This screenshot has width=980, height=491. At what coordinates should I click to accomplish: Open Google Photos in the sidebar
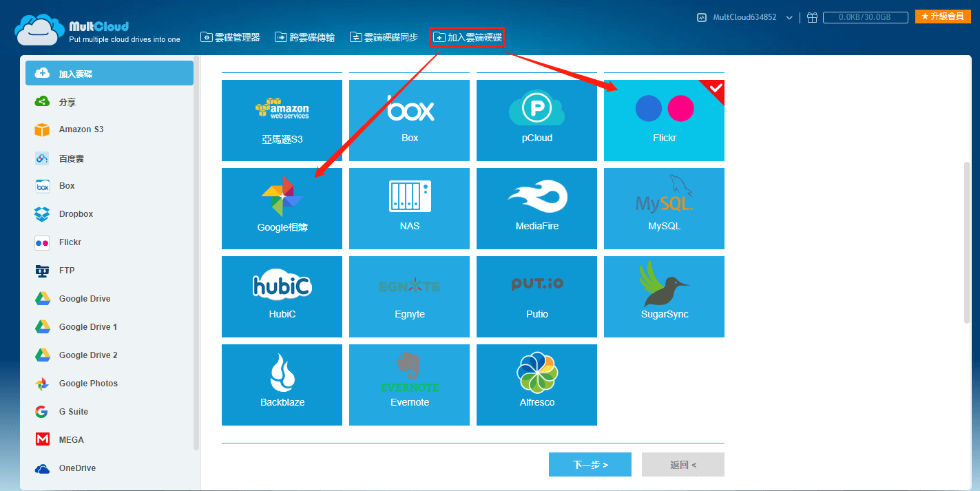pyautogui.click(x=110, y=384)
